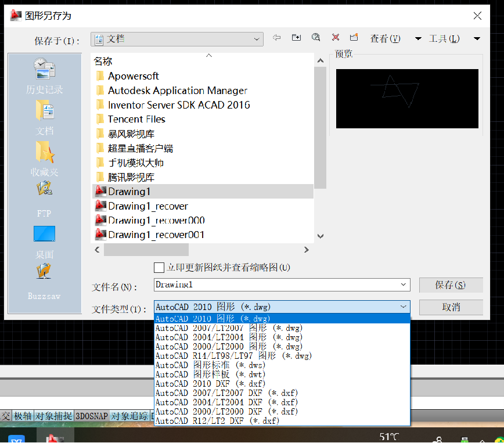Select the 手机模拟大师 folder
The height and width of the screenshot is (443, 504).
pyautogui.click(x=130, y=163)
